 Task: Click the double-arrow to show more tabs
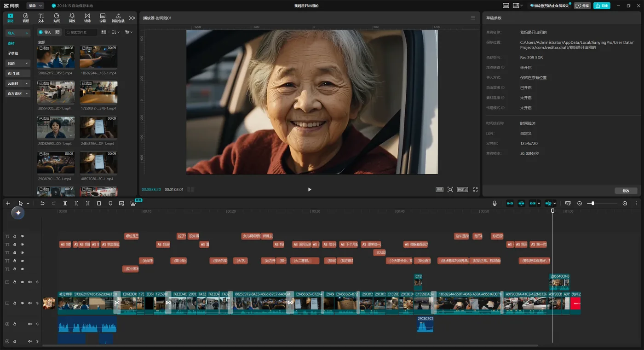[132, 18]
